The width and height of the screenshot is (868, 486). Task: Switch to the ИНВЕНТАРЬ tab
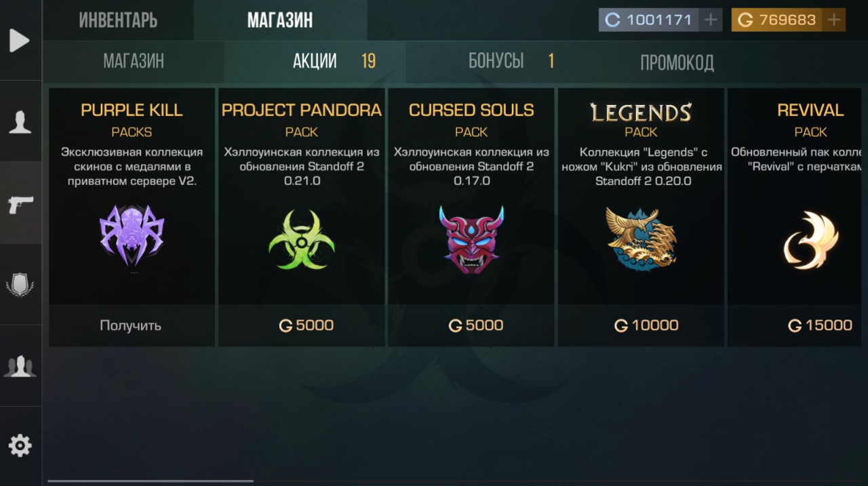[118, 20]
